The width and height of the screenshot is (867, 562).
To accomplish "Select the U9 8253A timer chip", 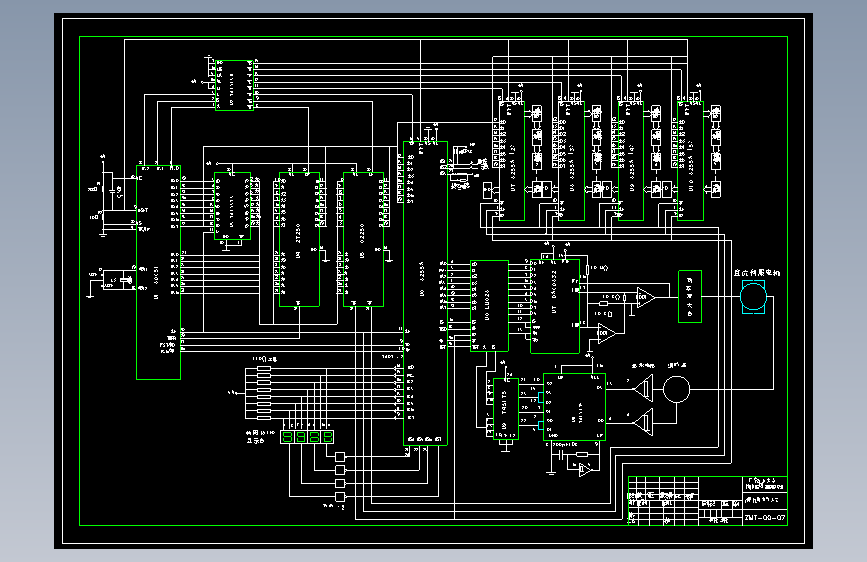I will click(631, 161).
